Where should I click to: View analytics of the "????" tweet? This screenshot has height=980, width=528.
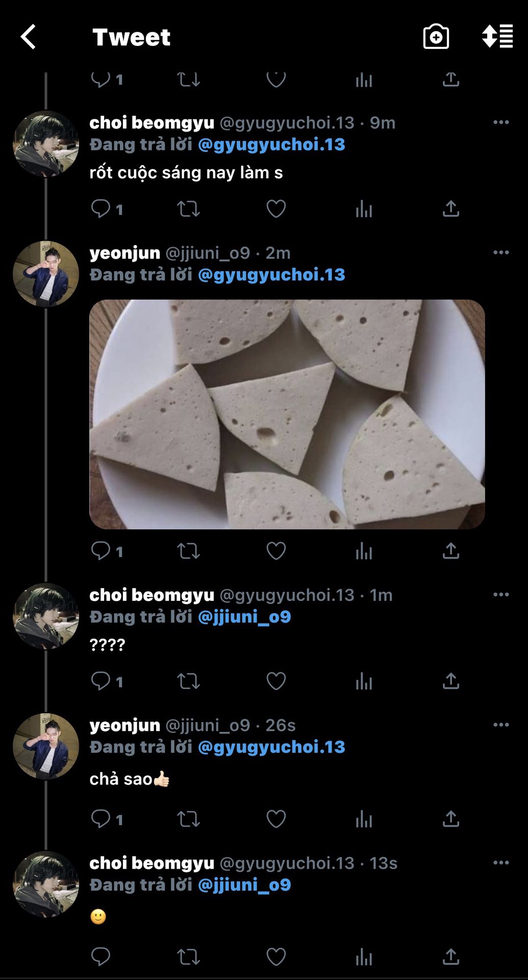[364, 681]
